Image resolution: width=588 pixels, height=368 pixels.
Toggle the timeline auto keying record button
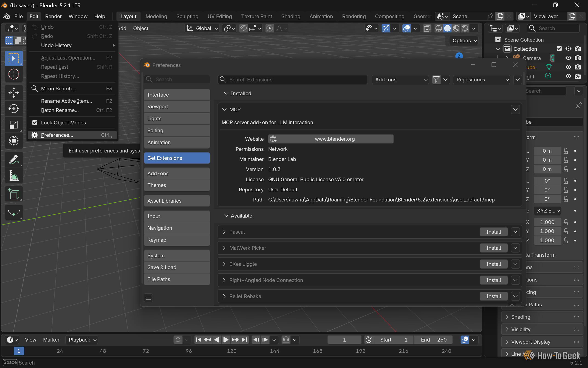178,340
